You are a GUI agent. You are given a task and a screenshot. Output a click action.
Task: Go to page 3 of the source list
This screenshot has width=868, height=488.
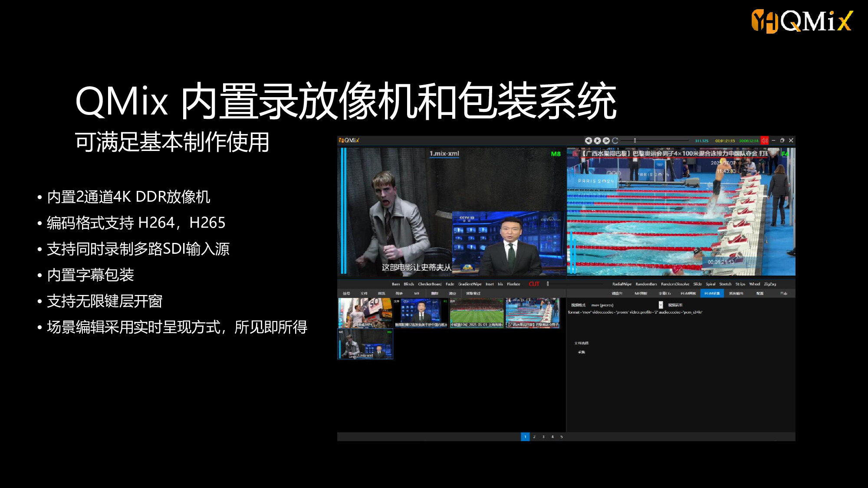click(x=543, y=437)
